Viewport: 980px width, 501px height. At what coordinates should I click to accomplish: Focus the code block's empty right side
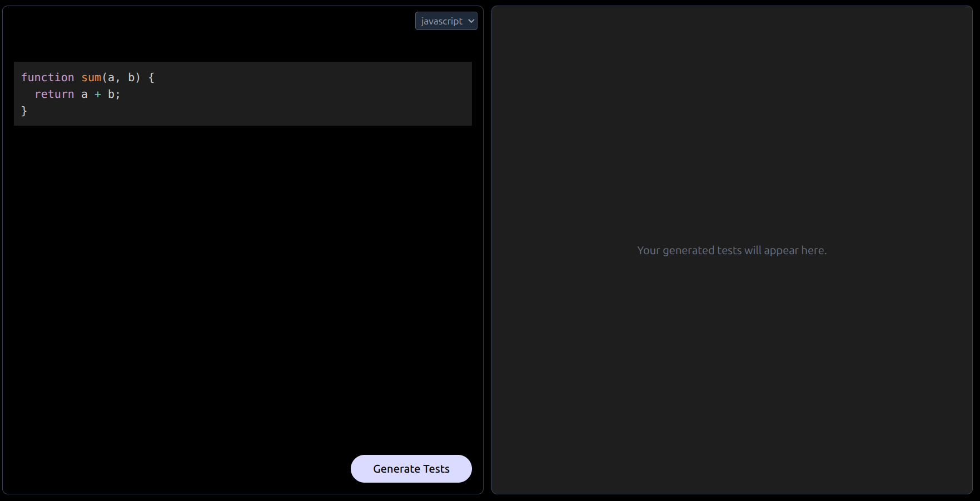click(x=334, y=93)
